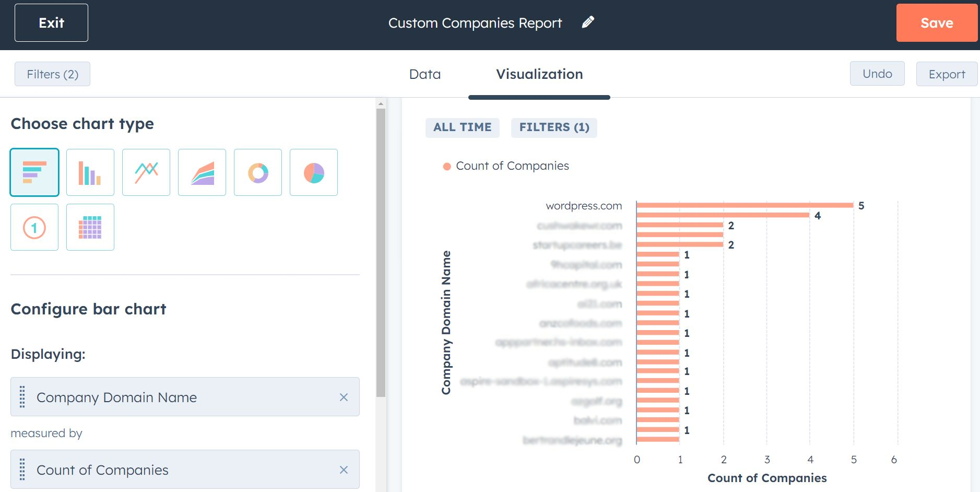Save the custom report
This screenshot has height=492, width=980.
pos(936,23)
